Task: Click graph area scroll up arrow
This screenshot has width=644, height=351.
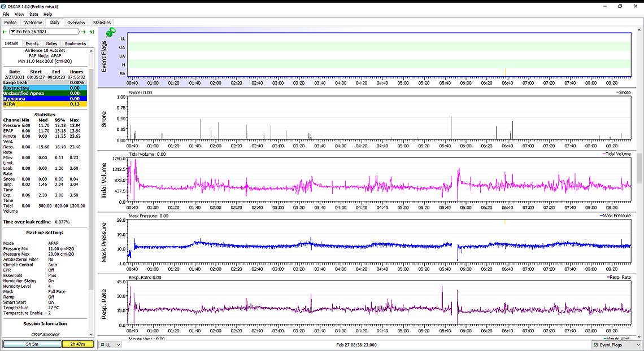Action: point(639,30)
